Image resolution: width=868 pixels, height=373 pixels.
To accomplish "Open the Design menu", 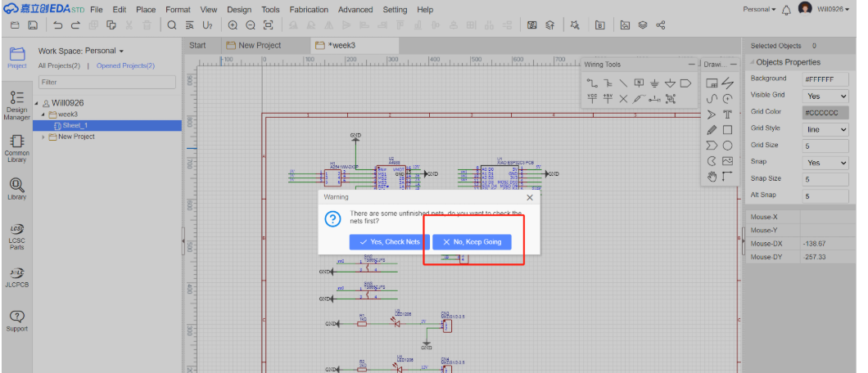I will click(x=239, y=10).
